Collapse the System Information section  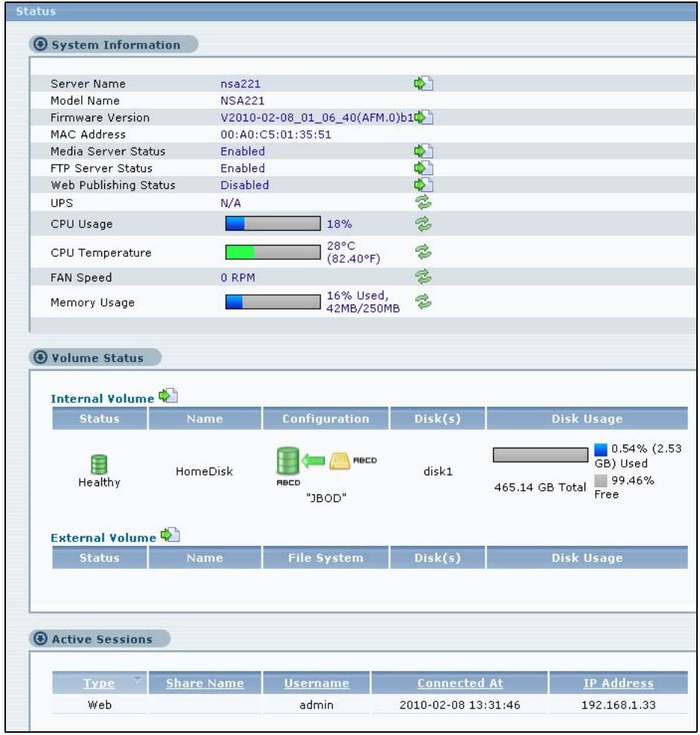click(x=41, y=45)
